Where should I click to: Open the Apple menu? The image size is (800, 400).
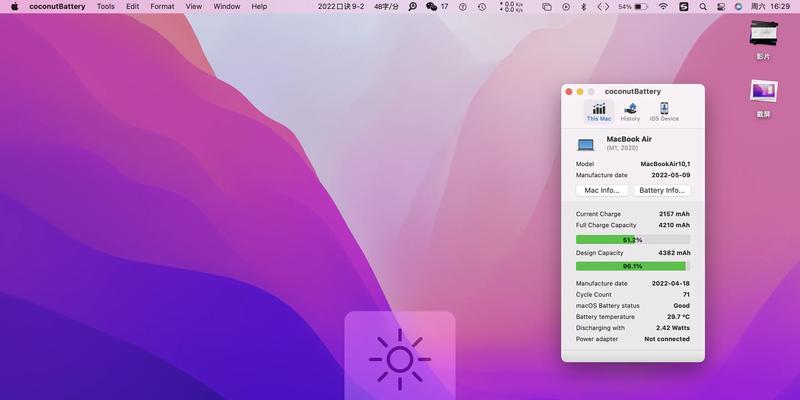(x=14, y=7)
